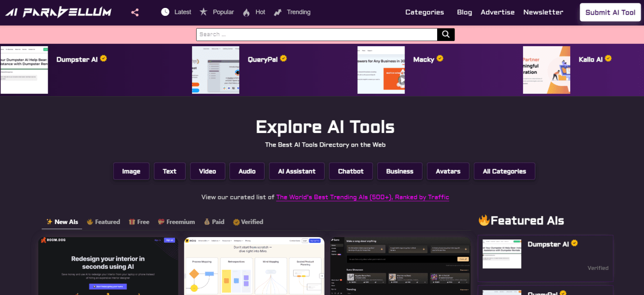Click Submit AI Tool button
644x295 pixels.
(610, 13)
